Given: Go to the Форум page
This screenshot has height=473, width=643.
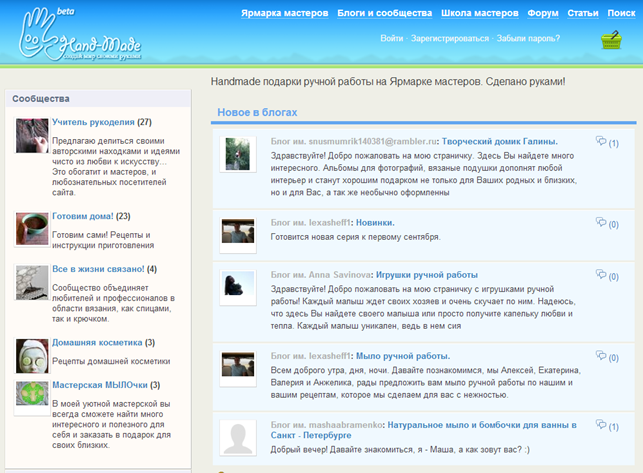Looking at the screenshot, I should click(543, 13).
